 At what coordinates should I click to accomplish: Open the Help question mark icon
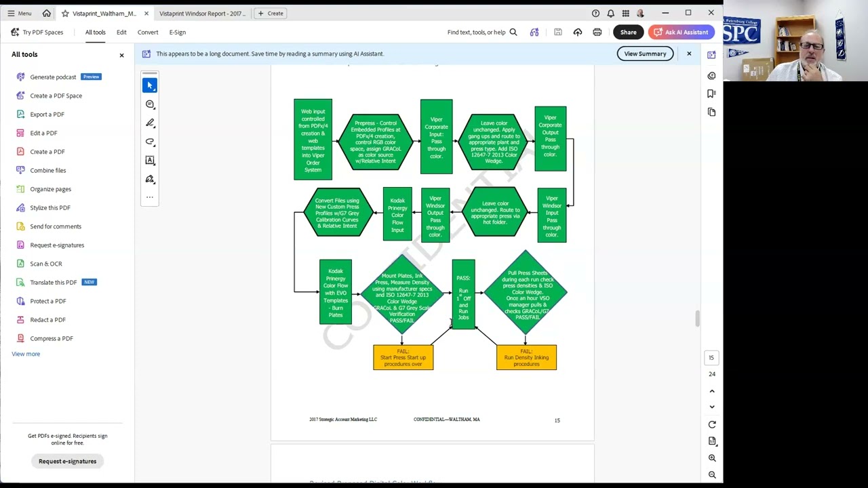595,13
